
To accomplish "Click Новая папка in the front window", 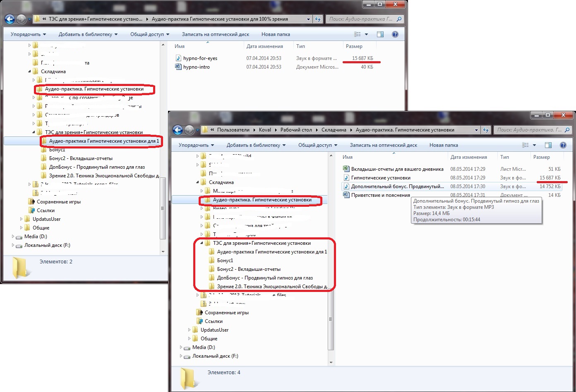I will (444, 145).
